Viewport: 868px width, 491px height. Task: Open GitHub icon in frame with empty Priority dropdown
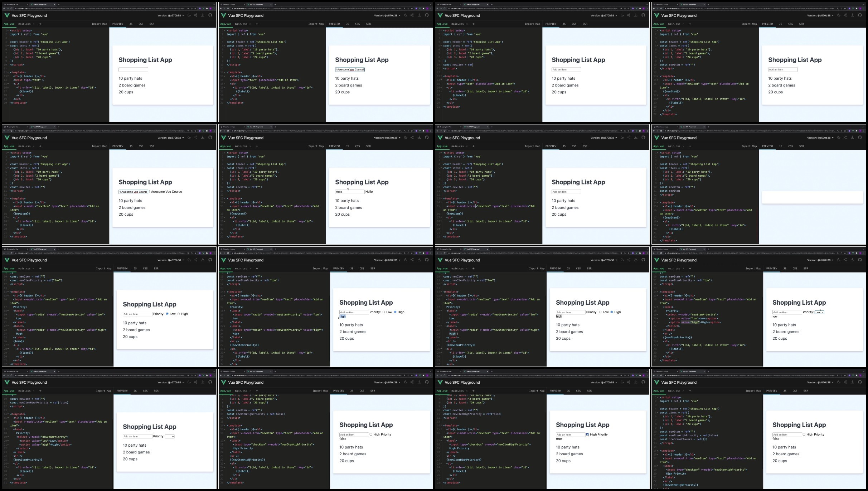click(x=210, y=382)
